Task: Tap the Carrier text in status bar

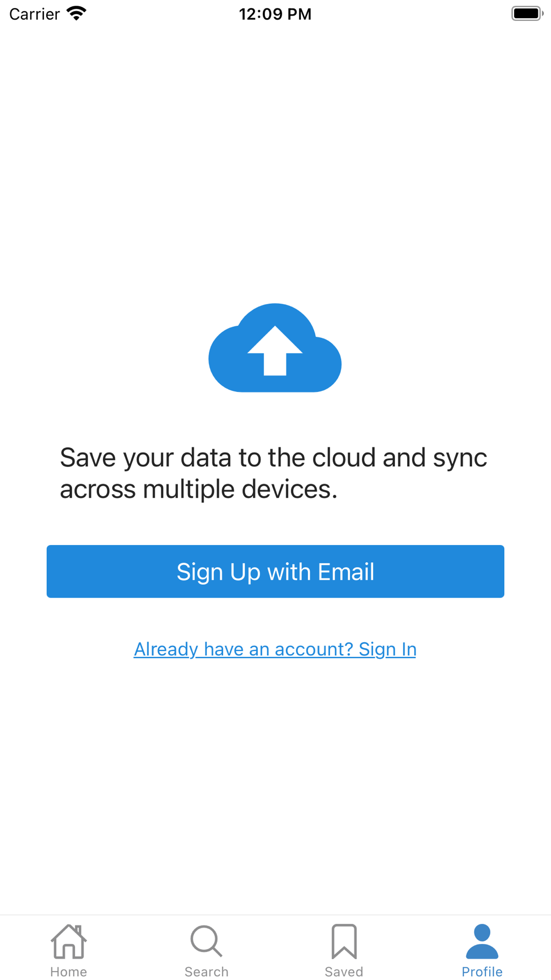Action: [x=35, y=14]
